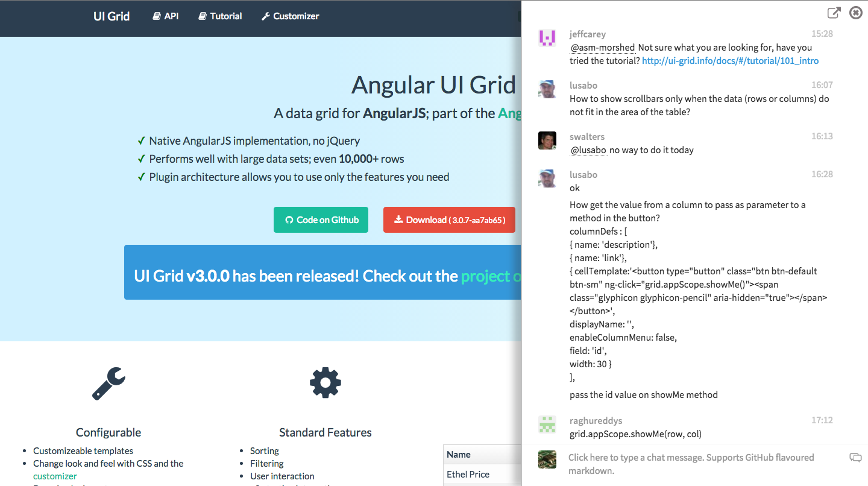This screenshot has width=868, height=486.
Task: Click the book icon next to Tutorial
Action: [203, 16]
